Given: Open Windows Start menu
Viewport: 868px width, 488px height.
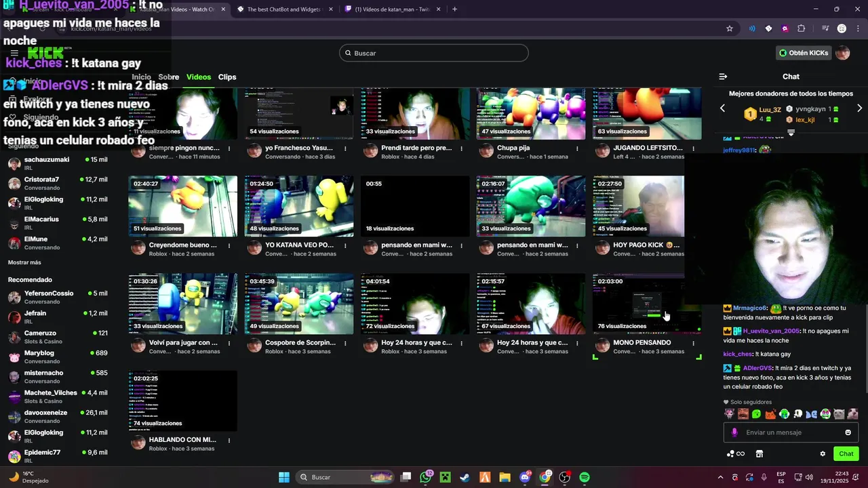Looking at the screenshot, I should tap(284, 477).
